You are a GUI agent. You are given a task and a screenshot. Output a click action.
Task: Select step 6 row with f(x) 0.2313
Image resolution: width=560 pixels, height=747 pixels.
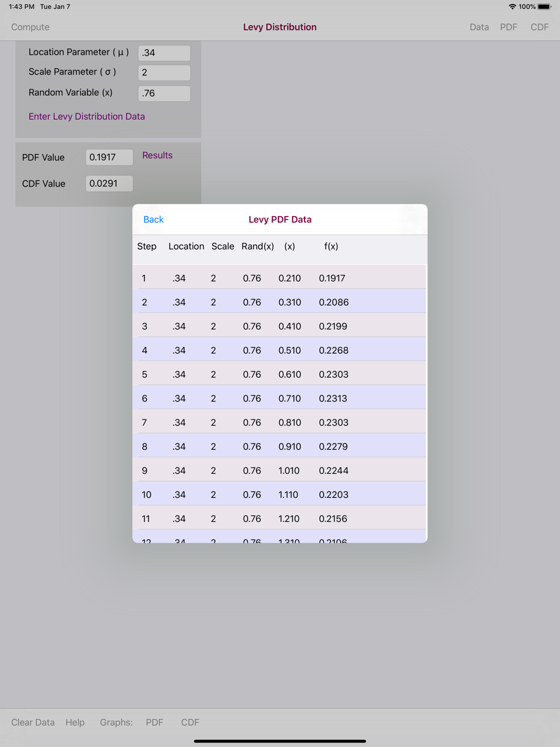280,399
